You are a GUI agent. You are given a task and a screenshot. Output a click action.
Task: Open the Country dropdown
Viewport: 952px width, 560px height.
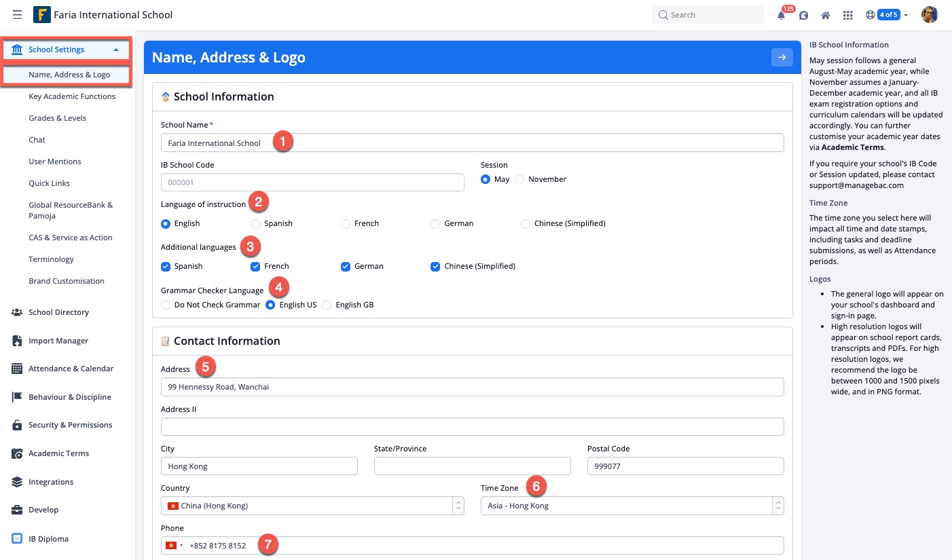click(312, 506)
